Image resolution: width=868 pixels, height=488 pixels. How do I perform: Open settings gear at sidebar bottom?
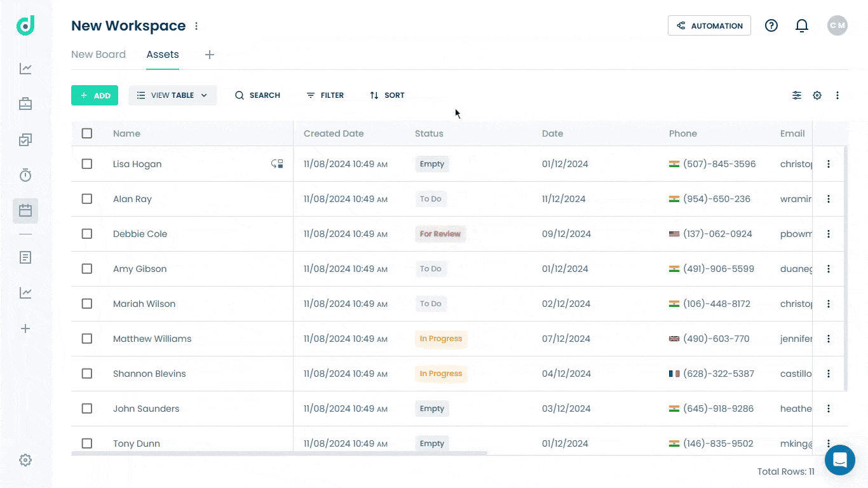pyautogui.click(x=25, y=460)
